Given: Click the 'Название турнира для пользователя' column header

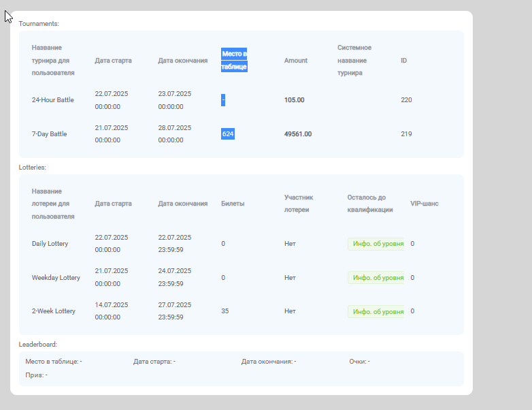Looking at the screenshot, I should (x=53, y=60).
